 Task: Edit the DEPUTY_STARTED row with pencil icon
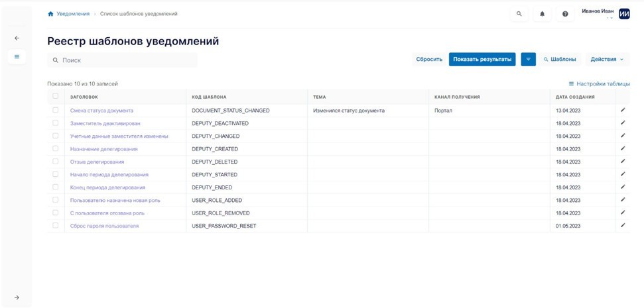click(x=623, y=174)
